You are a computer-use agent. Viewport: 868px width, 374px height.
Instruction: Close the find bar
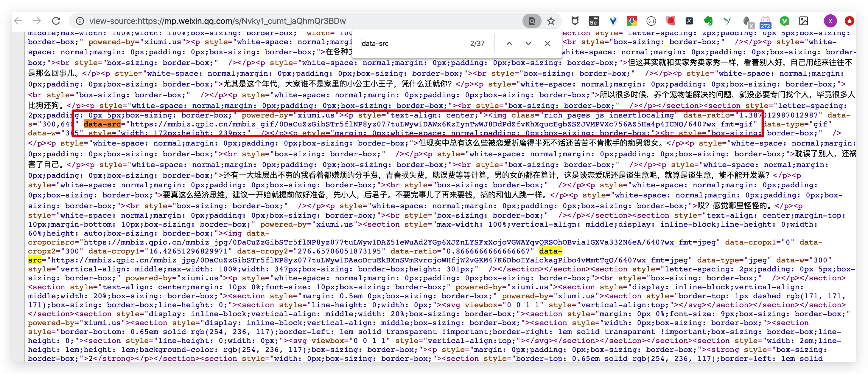point(547,44)
